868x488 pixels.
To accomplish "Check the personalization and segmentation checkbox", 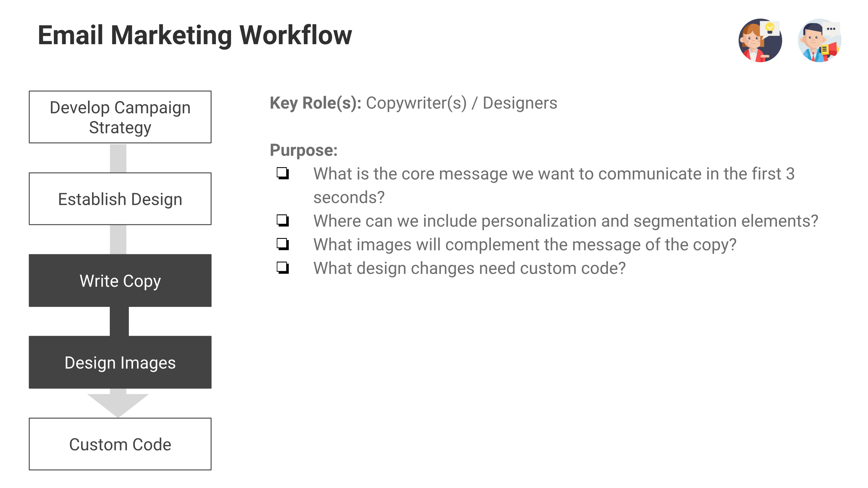I will tap(283, 221).
